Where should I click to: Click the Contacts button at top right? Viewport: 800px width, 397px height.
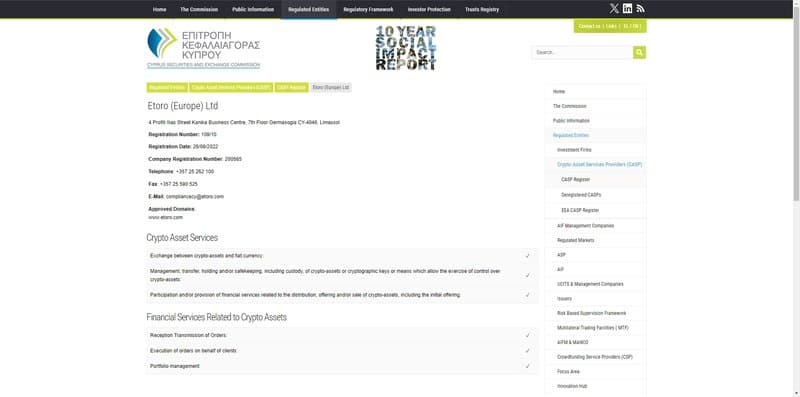pyautogui.click(x=610, y=26)
